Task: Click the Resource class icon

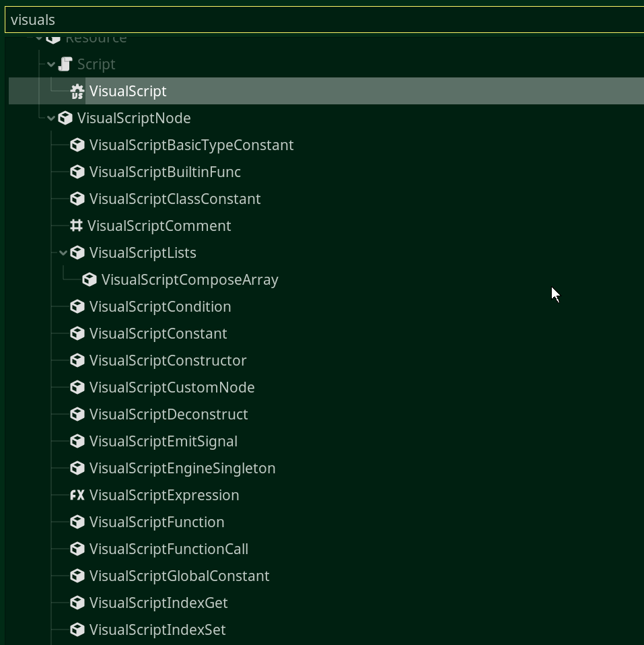Action: point(52,37)
